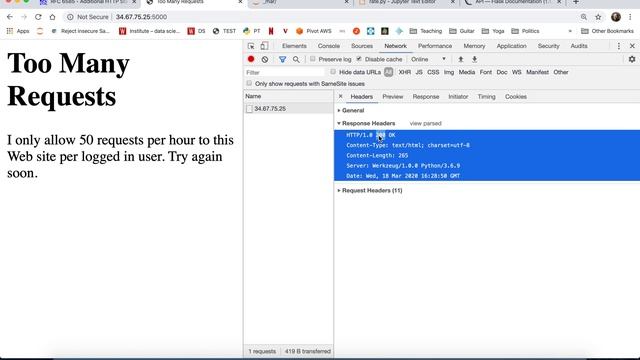Close the request details pane
The width and height of the screenshot is (640, 360).
tap(340, 97)
